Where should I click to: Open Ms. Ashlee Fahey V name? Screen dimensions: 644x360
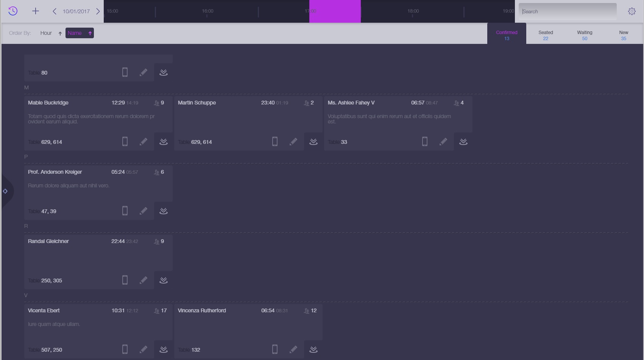[351, 103]
